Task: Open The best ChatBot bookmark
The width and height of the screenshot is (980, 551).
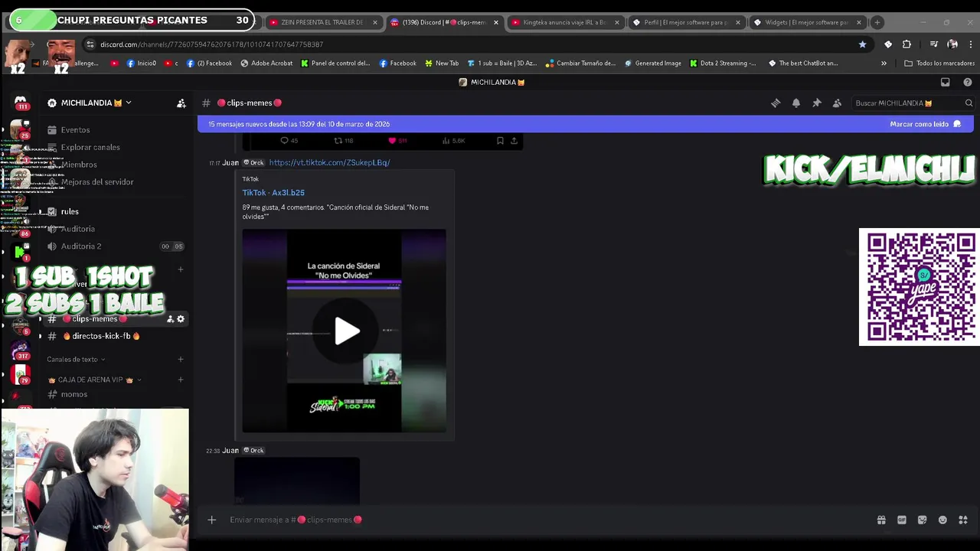Action: pos(804,64)
